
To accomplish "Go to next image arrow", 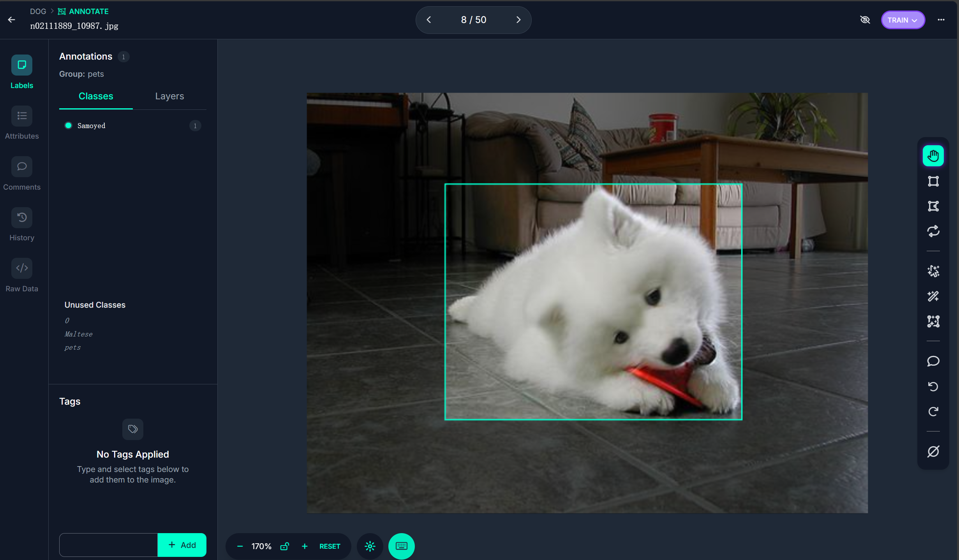I will point(518,20).
